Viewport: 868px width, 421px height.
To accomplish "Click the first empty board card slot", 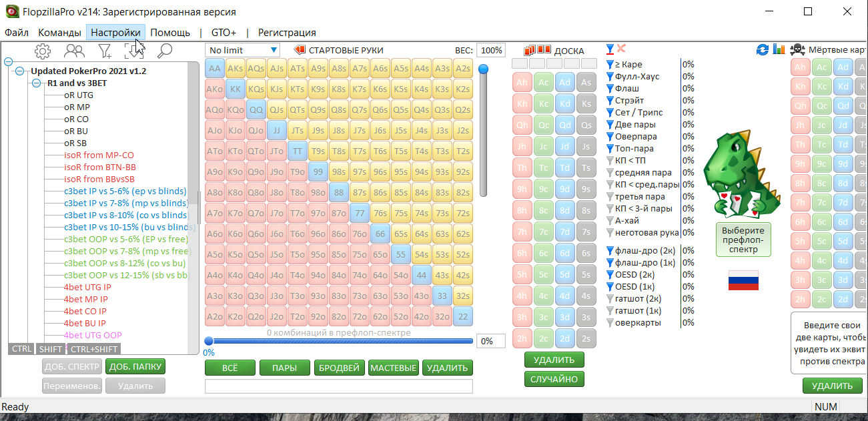I will [x=520, y=63].
